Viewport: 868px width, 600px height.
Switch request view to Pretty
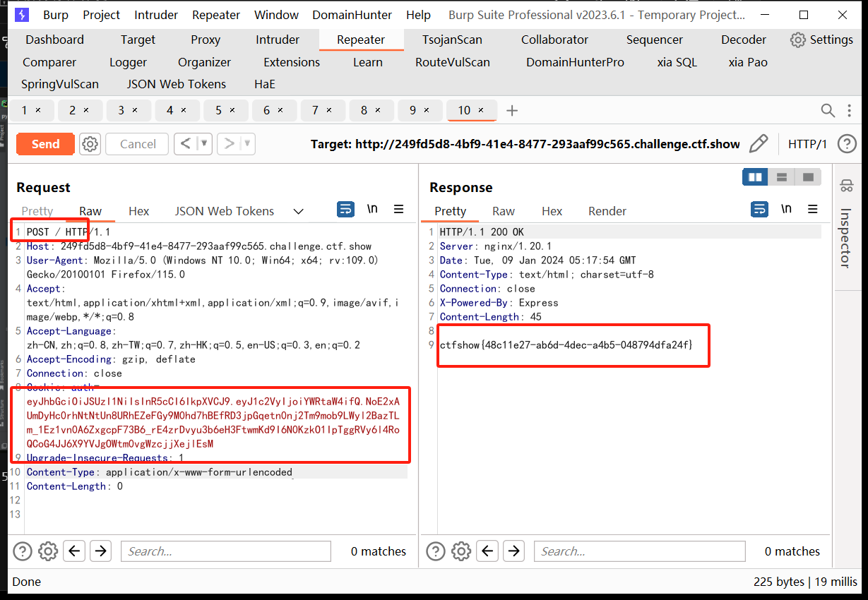coord(37,211)
